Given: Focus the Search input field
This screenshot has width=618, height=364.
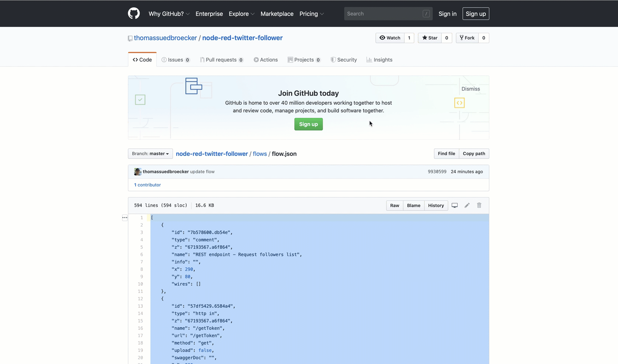Looking at the screenshot, I should coord(388,14).
